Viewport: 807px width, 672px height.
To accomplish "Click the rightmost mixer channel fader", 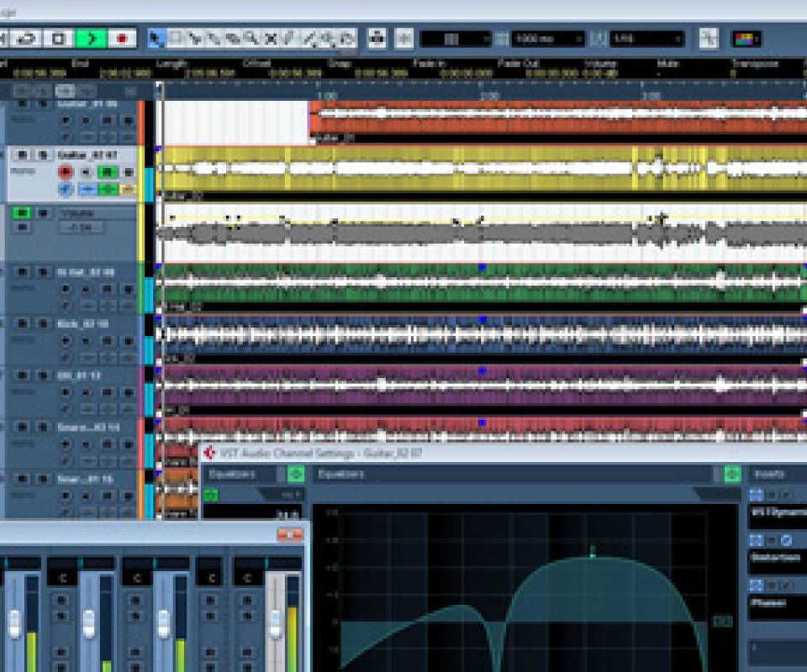I will [276, 625].
